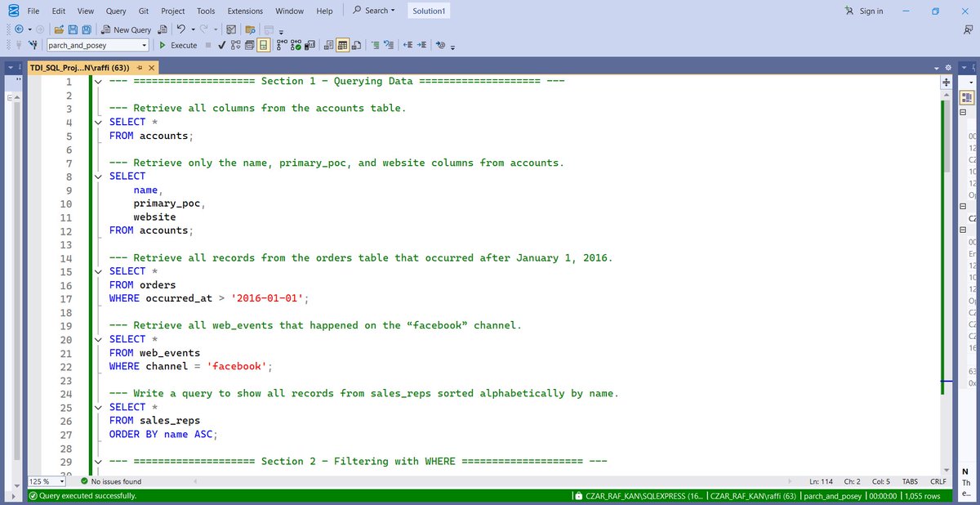
Task: Collapse the code region at line 1
Action: click(99, 82)
